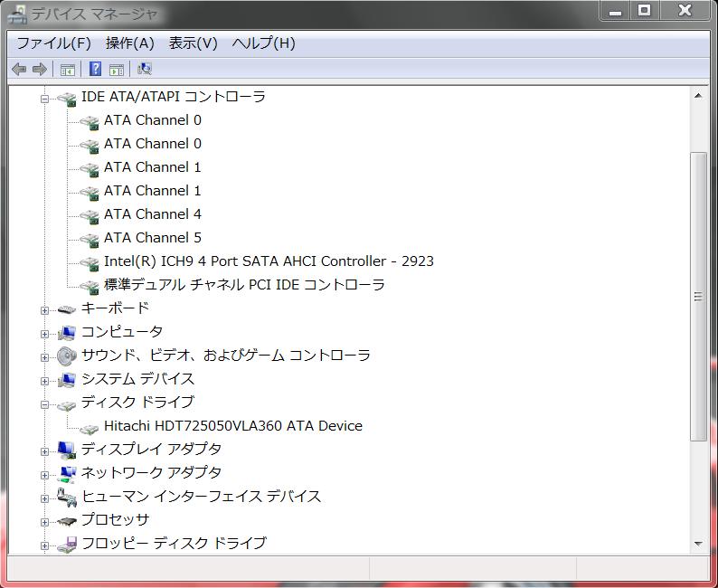Expand the コンピュータ node
The height and width of the screenshot is (588, 718).
tap(44, 334)
